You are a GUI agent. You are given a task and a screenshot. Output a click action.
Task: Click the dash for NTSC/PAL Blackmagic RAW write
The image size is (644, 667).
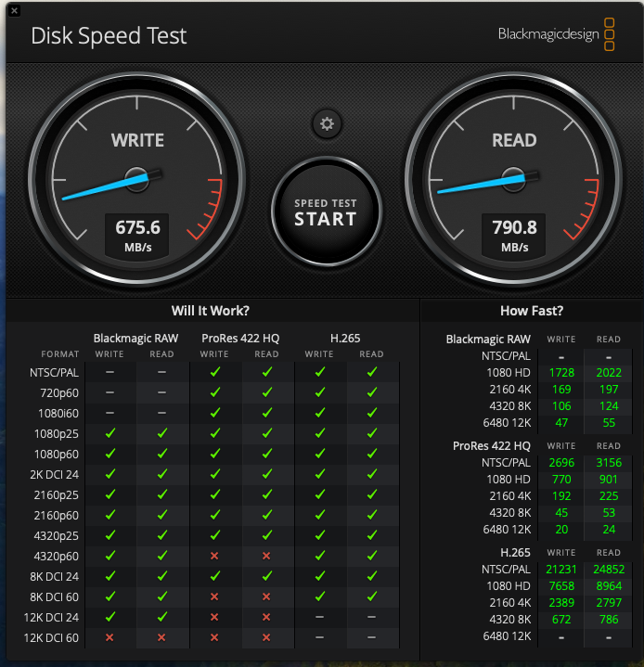click(x=109, y=372)
